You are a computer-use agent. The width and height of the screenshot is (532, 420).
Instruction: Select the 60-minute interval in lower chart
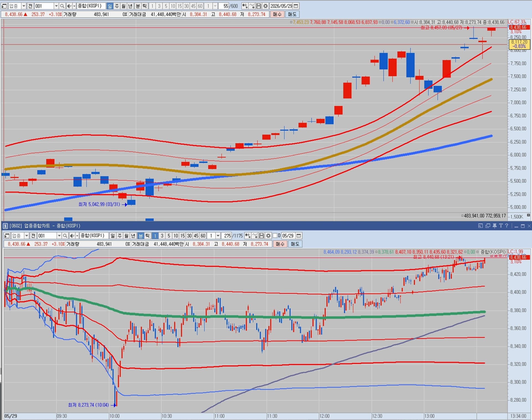203,236
